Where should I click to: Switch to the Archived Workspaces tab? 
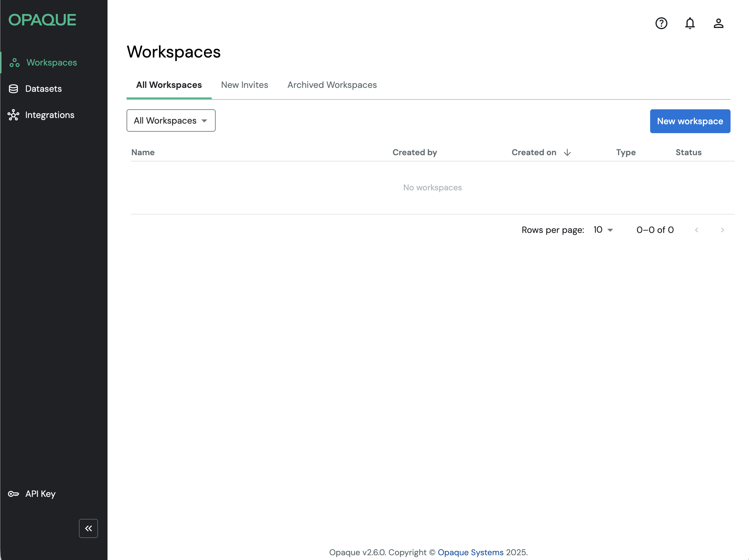(x=332, y=85)
